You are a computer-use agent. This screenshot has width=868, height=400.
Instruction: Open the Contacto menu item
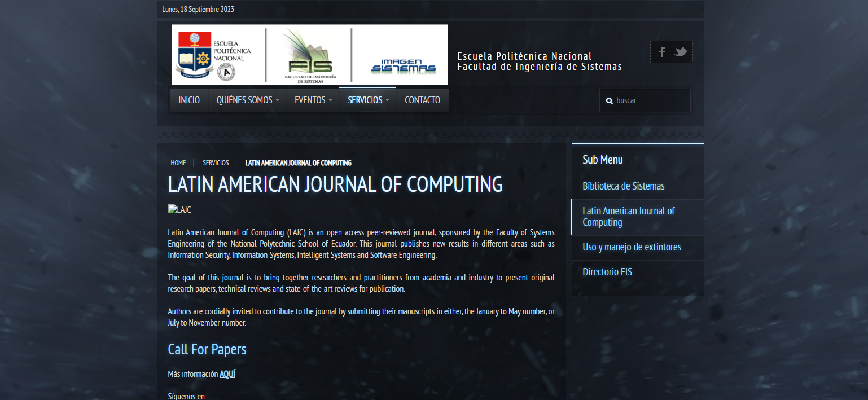(422, 100)
